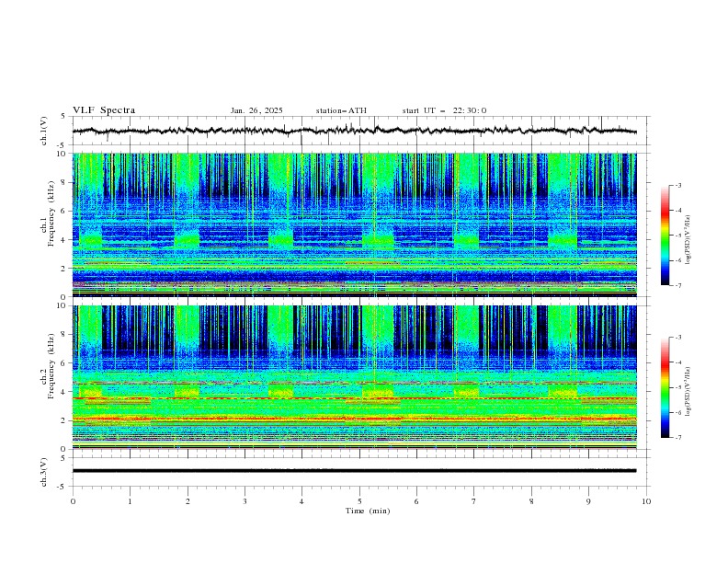Click time axis tick label "7"
The image size is (728, 563).
click(x=474, y=501)
